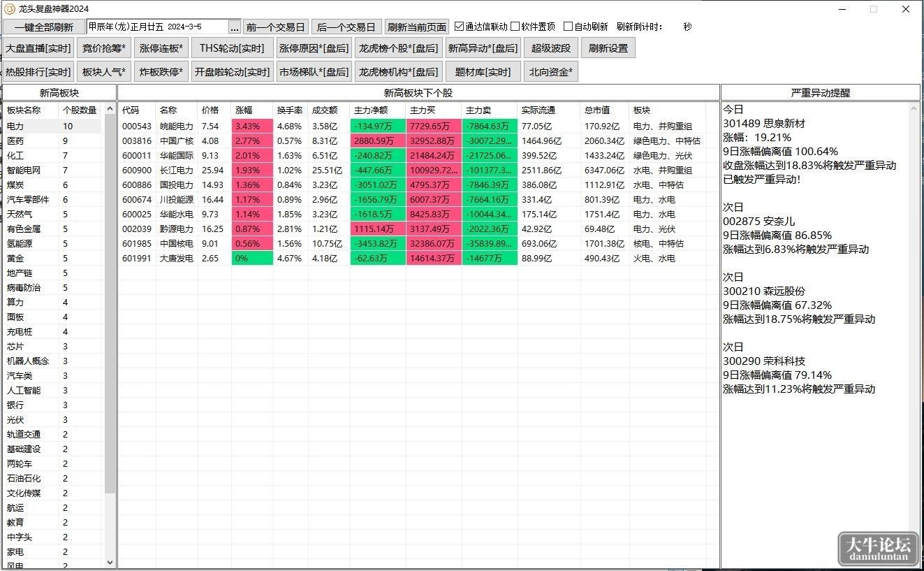This screenshot has height=571, width=924.
Task: Click the 个股数量 column header
Action: 80,110
